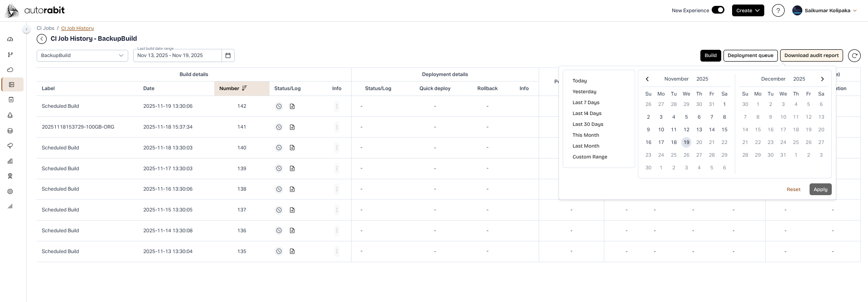Click status icon for build 141
Image resolution: width=868 pixels, height=302 pixels.
point(279,127)
